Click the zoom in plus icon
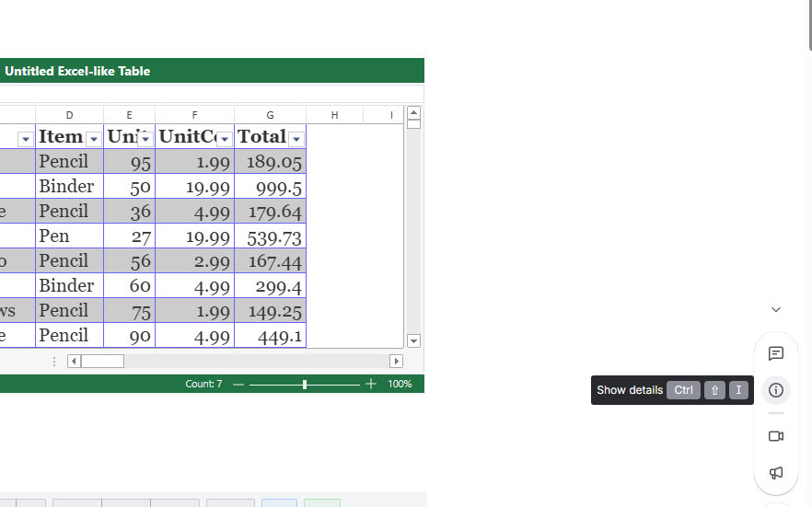 (371, 384)
